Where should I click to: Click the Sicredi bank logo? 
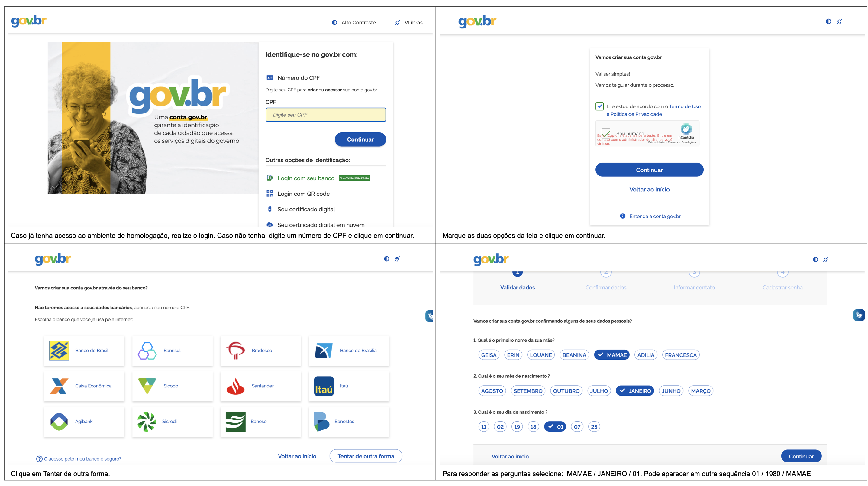(x=147, y=421)
